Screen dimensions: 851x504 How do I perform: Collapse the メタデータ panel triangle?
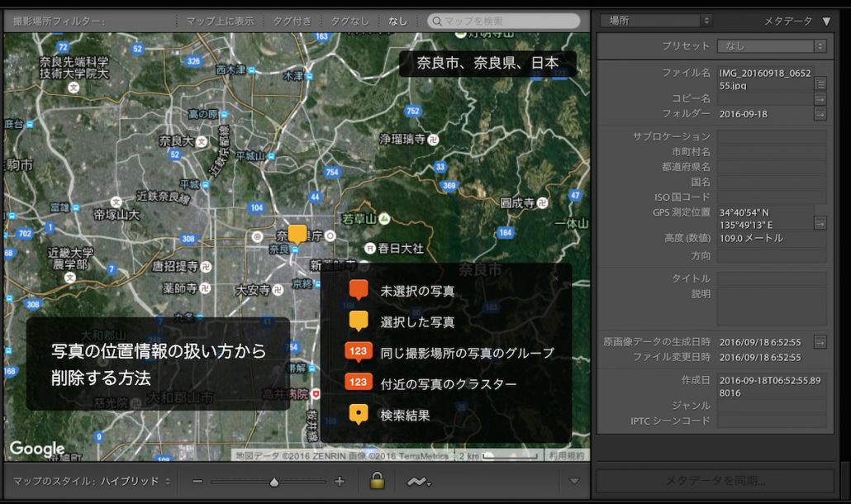[826, 21]
